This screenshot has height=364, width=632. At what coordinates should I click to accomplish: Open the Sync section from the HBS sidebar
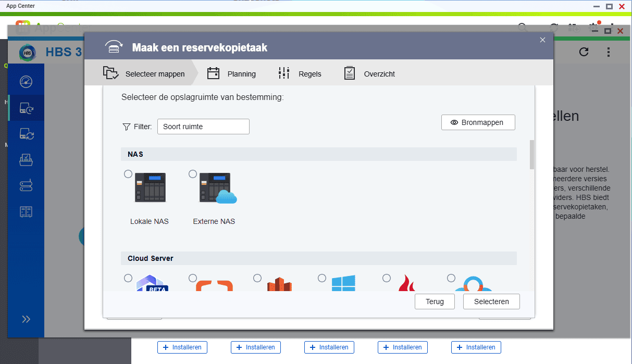(x=27, y=133)
